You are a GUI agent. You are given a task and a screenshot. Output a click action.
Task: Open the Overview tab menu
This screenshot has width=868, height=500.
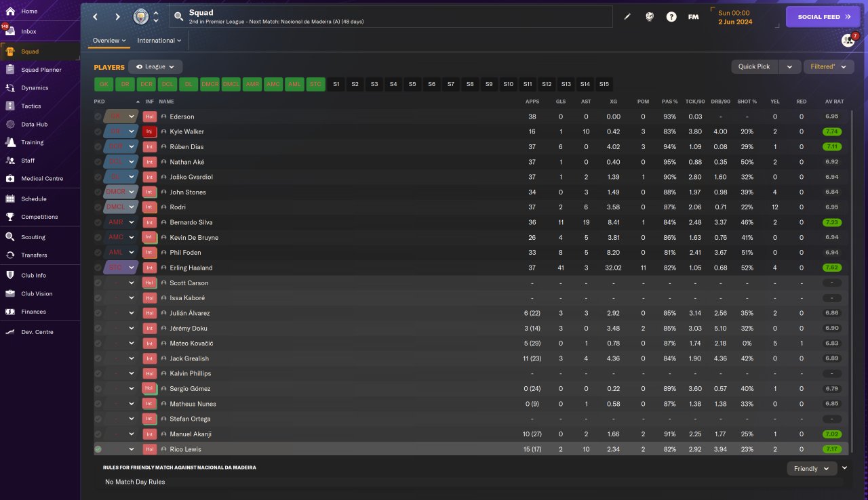tap(110, 41)
